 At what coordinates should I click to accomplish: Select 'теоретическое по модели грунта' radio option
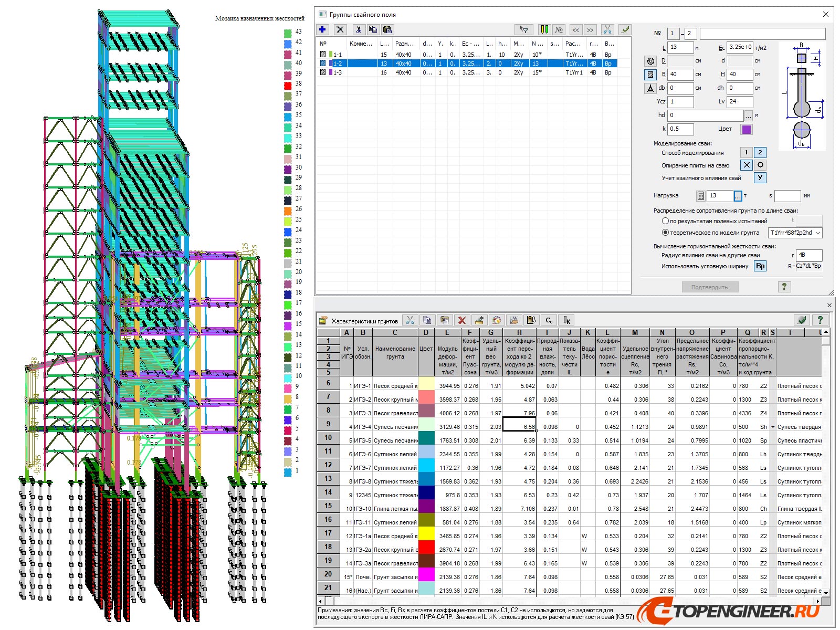[x=665, y=233]
